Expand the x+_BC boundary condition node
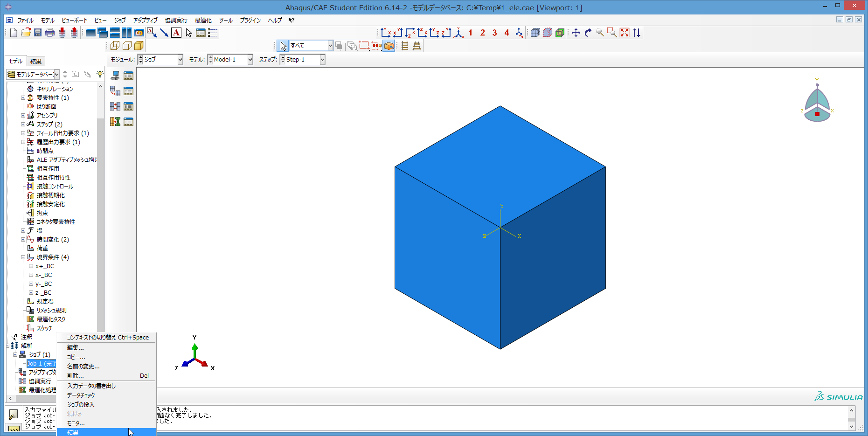 coord(31,266)
